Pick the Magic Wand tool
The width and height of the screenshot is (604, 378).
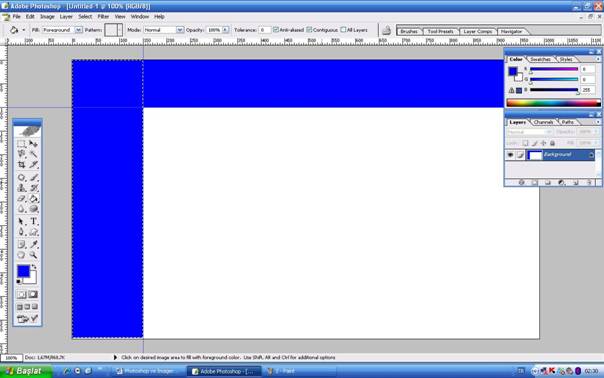click(x=34, y=154)
